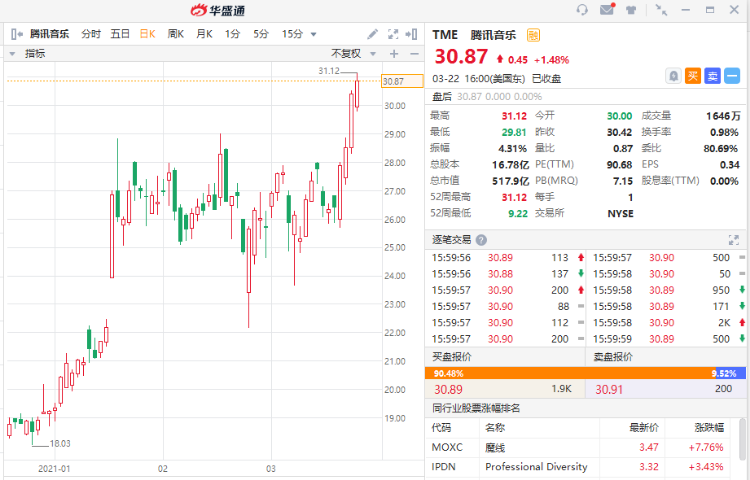The height and width of the screenshot is (480, 750).
Task: Select the pencil drawing tool
Action: 372,34
